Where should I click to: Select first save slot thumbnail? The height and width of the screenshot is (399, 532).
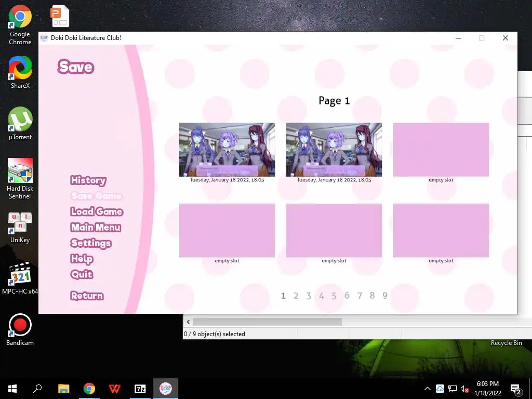click(x=227, y=150)
